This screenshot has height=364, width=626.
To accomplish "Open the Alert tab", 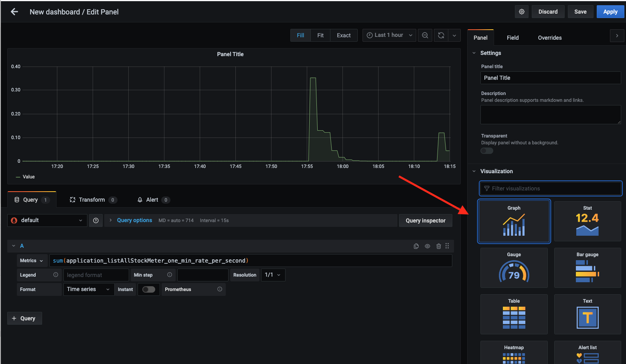I will click(154, 200).
